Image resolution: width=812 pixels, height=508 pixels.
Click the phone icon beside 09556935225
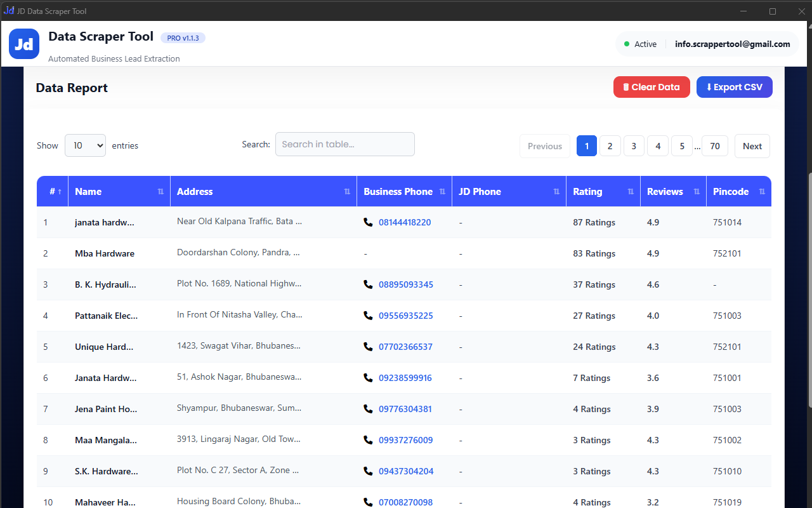point(368,316)
